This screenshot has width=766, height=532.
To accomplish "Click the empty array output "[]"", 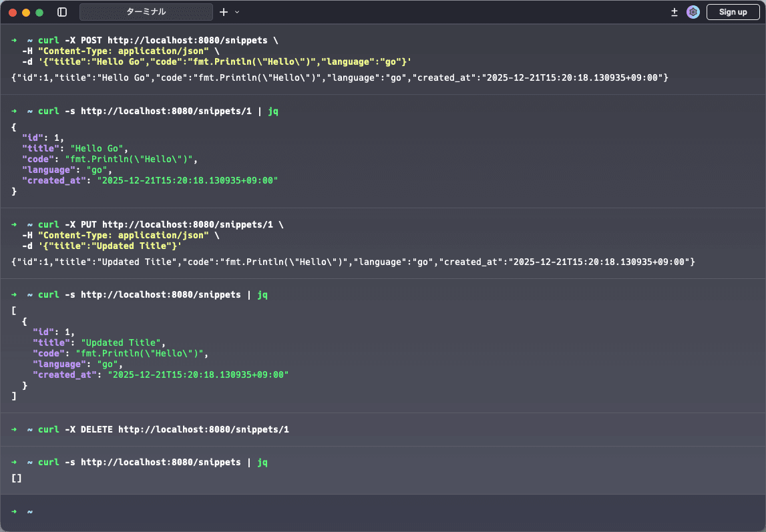I will tap(17, 478).
